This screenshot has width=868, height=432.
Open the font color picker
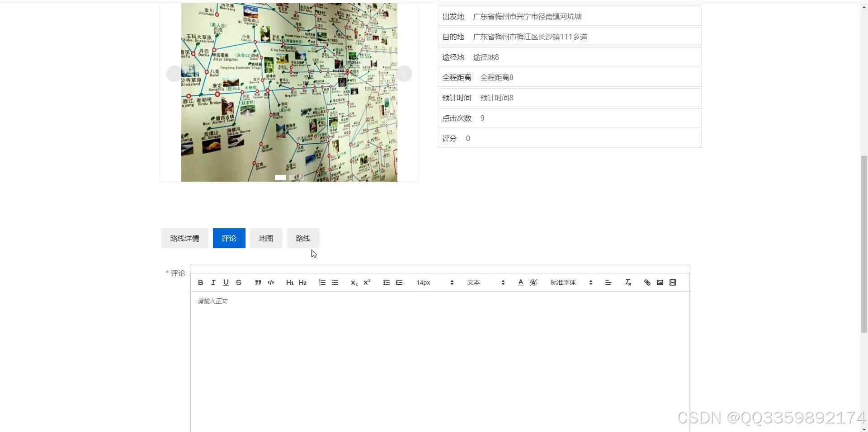coord(520,282)
